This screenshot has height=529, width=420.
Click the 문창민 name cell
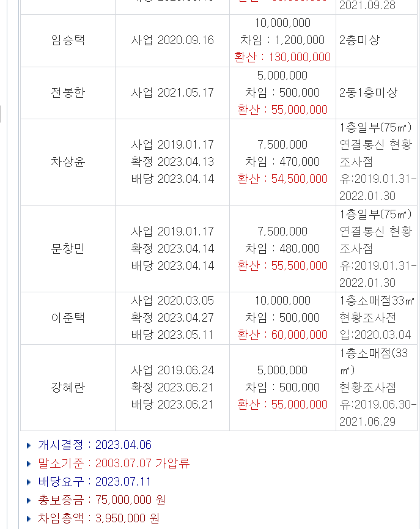[68, 249]
